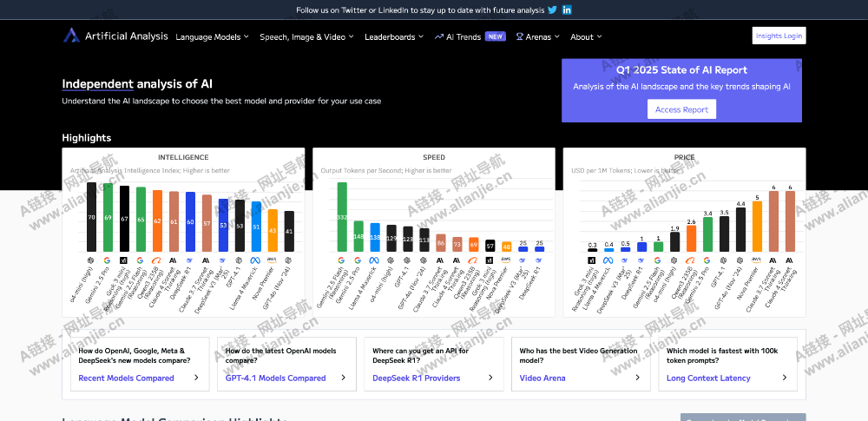The height and width of the screenshot is (421, 868).
Task: Click the NEW badge beside AI Trends
Action: [x=496, y=36]
